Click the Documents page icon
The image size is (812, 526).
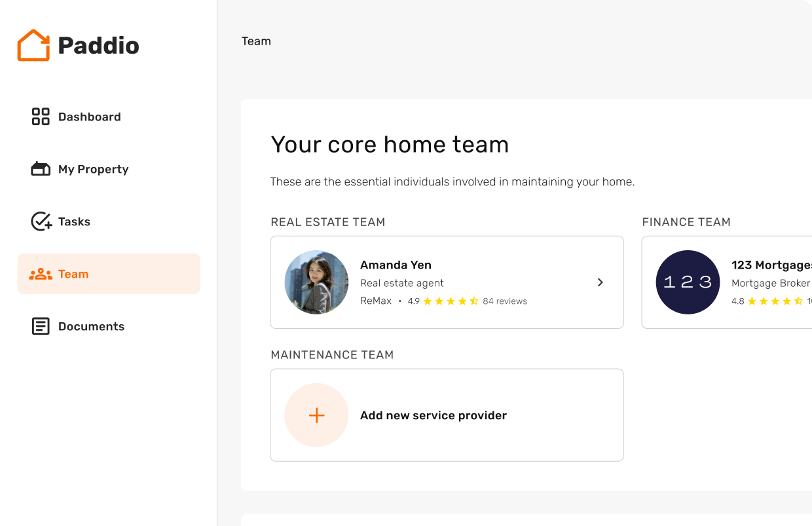pos(41,326)
